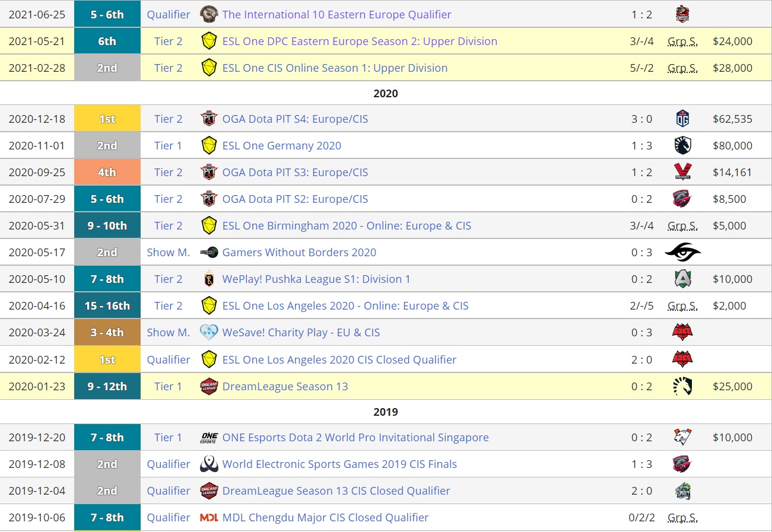
Task: Click Show M. link for WeSave! Charity Play
Action: click(168, 333)
